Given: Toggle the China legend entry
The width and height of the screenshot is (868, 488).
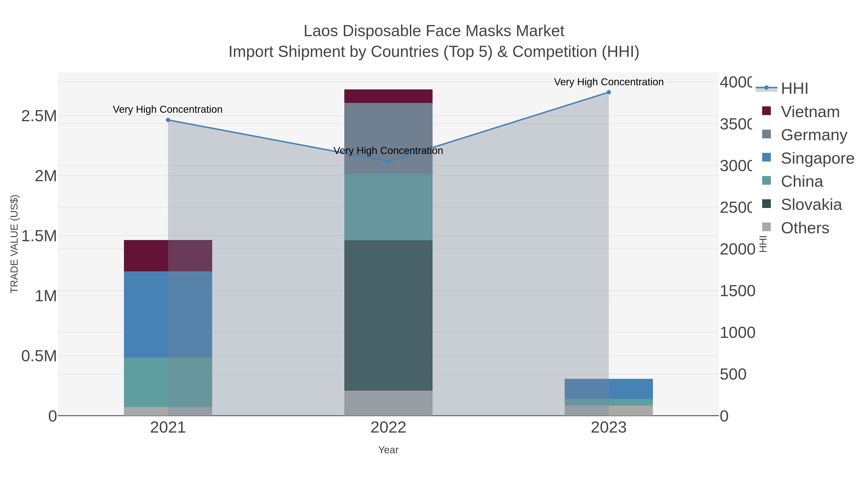Looking at the screenshot, I should pos(792,181).
